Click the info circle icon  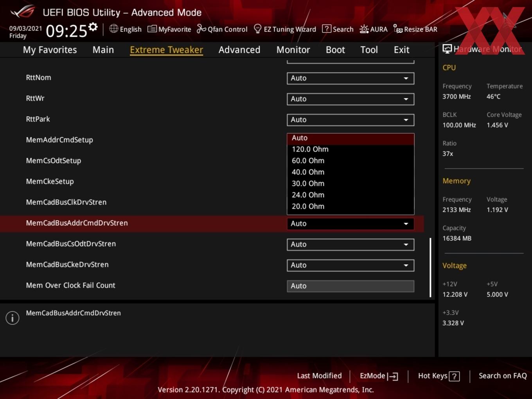click(x=13, y=318)
